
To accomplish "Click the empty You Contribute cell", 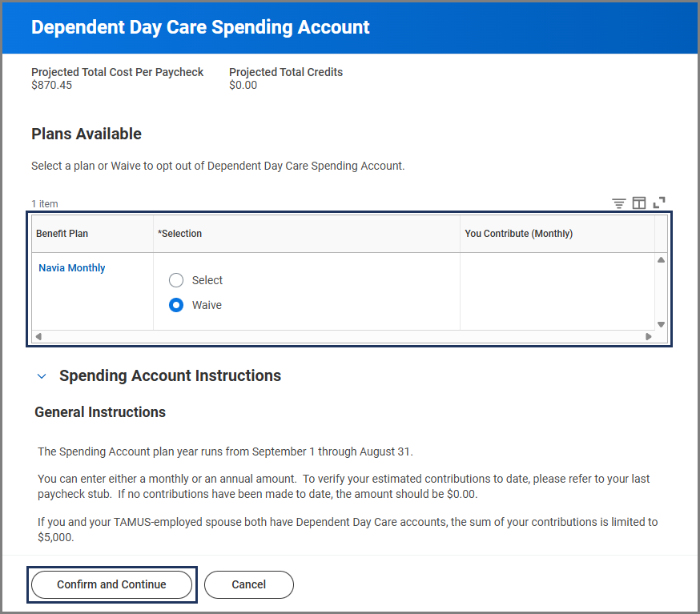I will (557, 291).
